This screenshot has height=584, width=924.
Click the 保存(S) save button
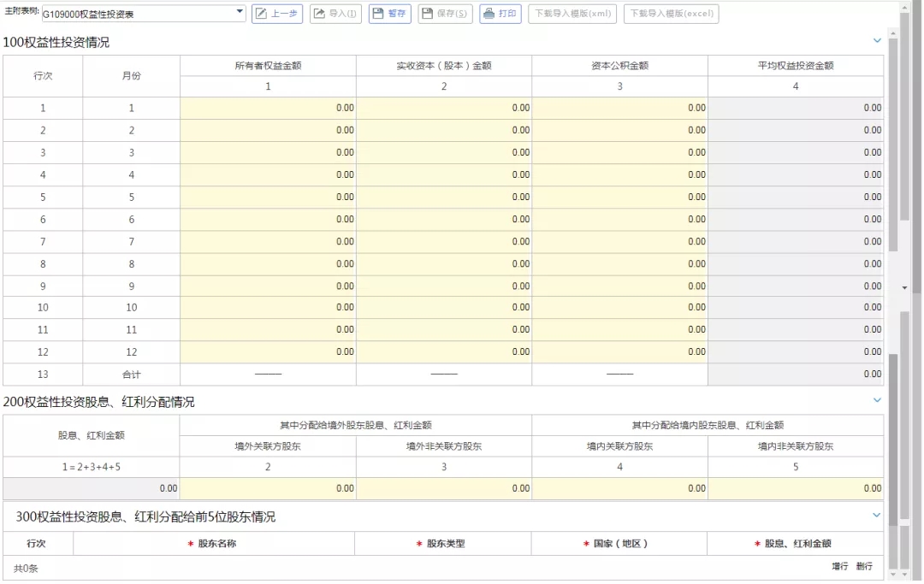(445, 14)
